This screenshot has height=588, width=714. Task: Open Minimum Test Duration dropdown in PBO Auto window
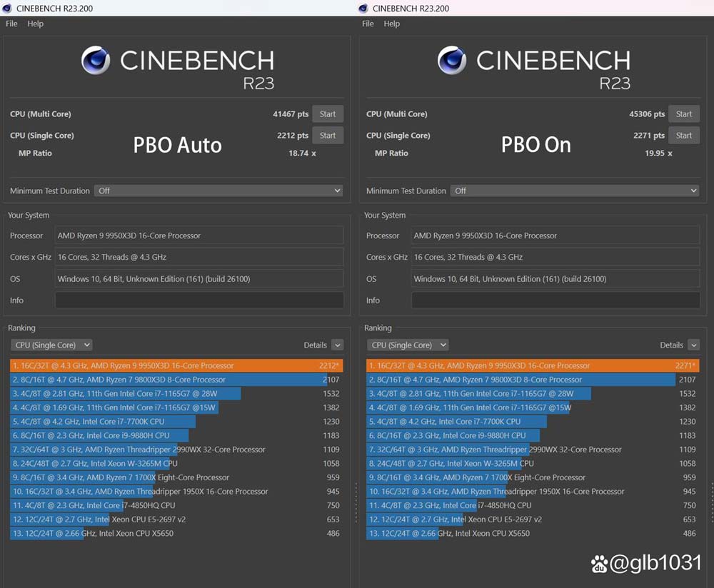pyautogui.click(x=218, y=191)
